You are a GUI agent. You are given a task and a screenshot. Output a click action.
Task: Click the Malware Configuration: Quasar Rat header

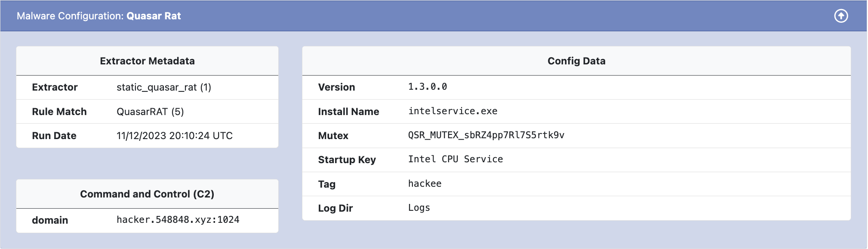click(99, 16)
